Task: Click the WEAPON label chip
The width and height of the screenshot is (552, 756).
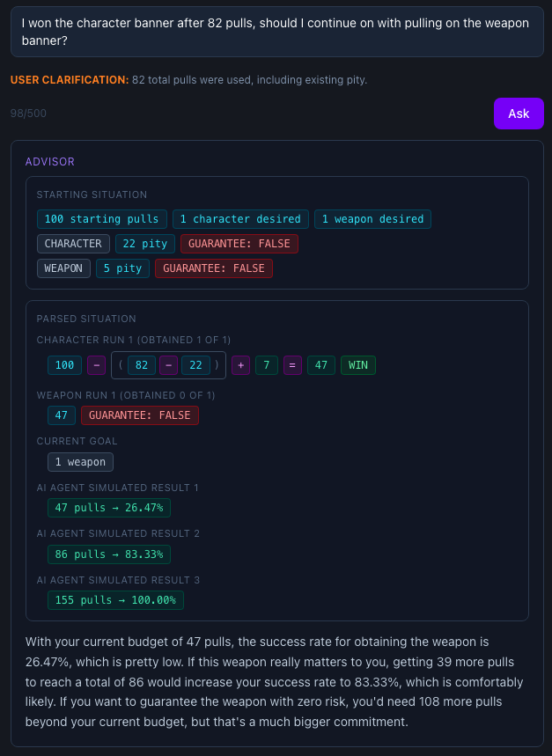Action: click(x=63, y=268)
